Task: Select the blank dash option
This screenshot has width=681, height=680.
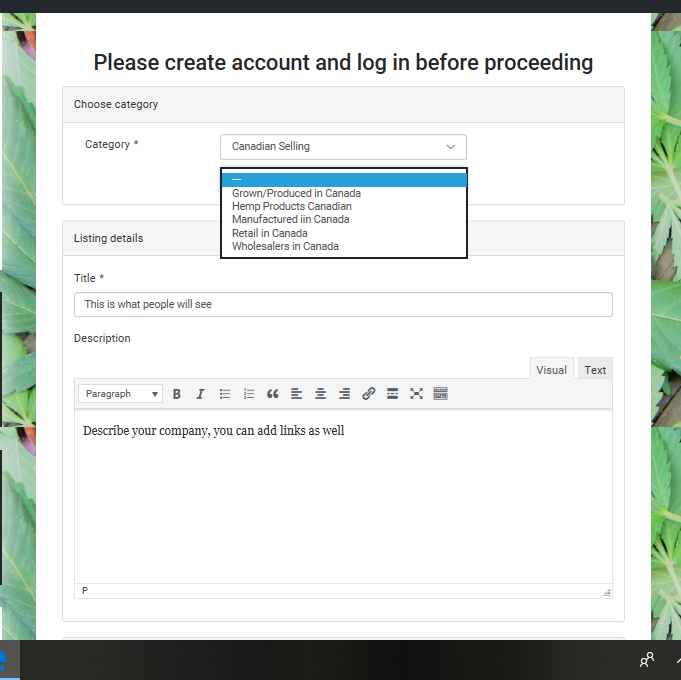Action: [x=344, y=180]
